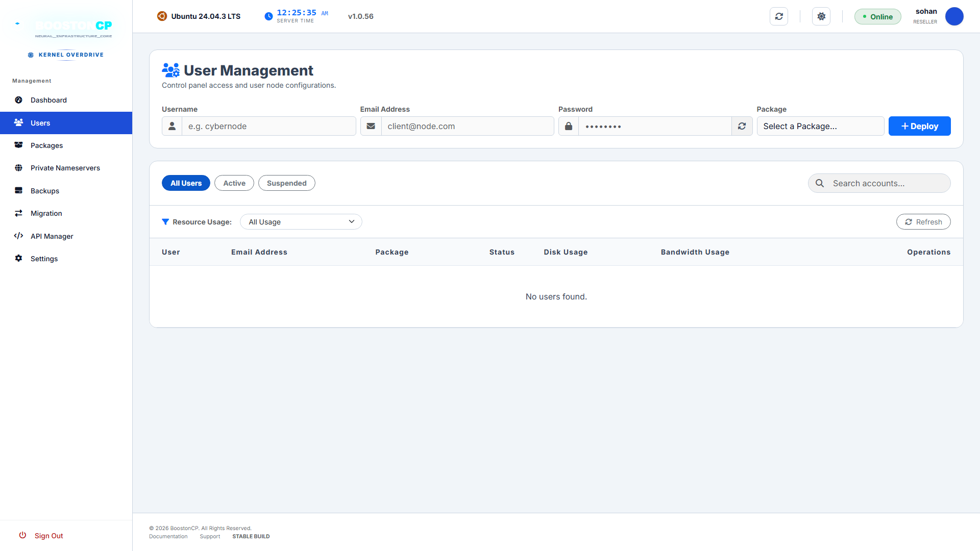Open Dashboard menu item
Screen dimensions: 980x551
[x=66, y=100]
